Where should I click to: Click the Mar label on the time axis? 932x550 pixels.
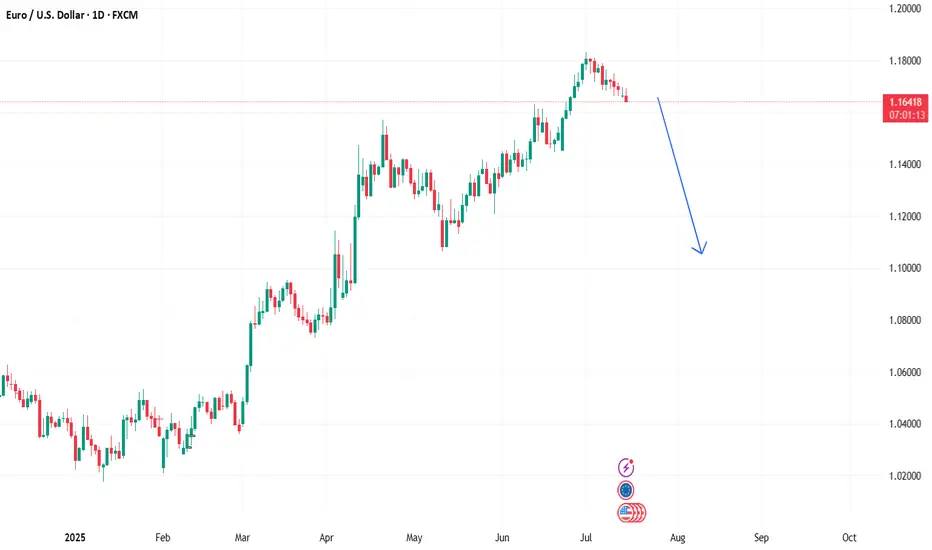coord(242,538)
